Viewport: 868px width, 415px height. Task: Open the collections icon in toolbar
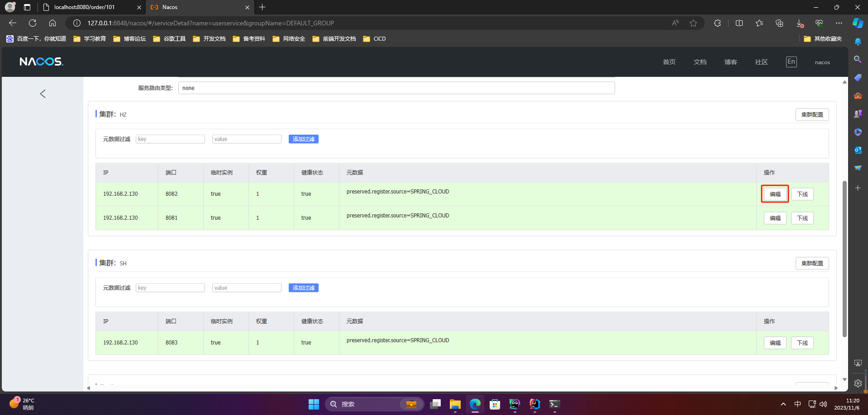coord(779,23)
